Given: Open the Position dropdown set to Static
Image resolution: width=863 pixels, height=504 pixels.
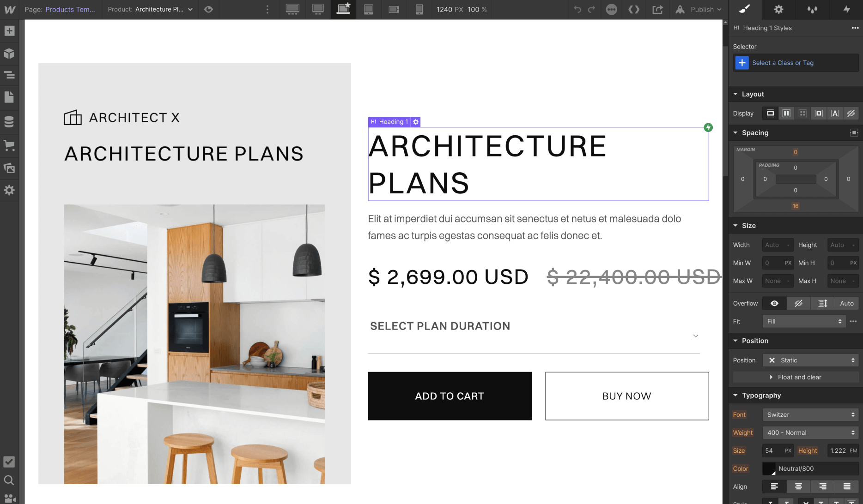Looking at the screenshot, I should point(811,360).
